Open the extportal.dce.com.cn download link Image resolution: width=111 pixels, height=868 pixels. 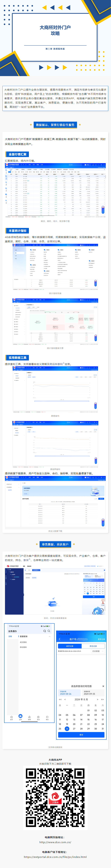click(x=55, y=857)
